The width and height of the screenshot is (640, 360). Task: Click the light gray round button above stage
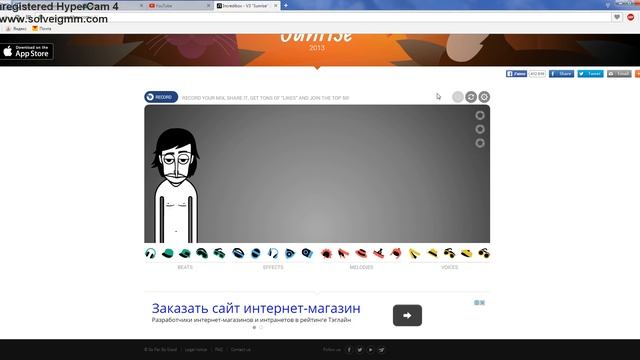pyautogui.click(x=458, y=97)
